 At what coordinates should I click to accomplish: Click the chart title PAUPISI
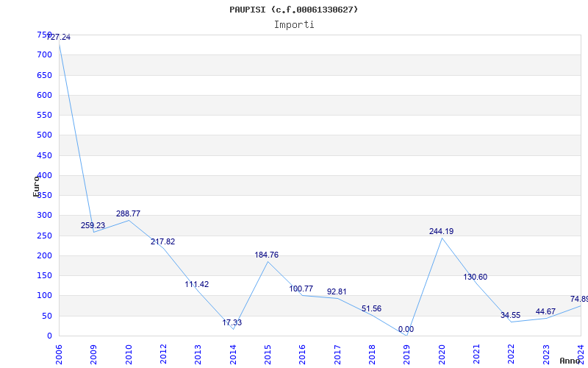[294, 10]
